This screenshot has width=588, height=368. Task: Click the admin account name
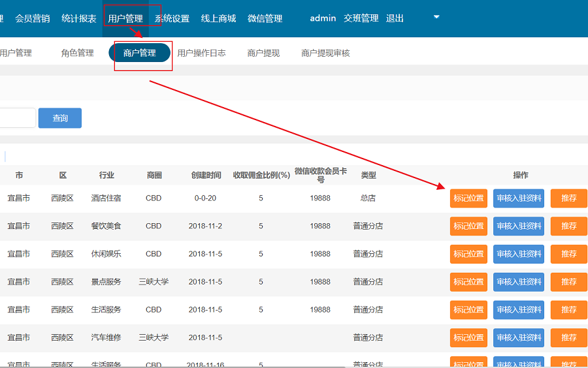323,18
